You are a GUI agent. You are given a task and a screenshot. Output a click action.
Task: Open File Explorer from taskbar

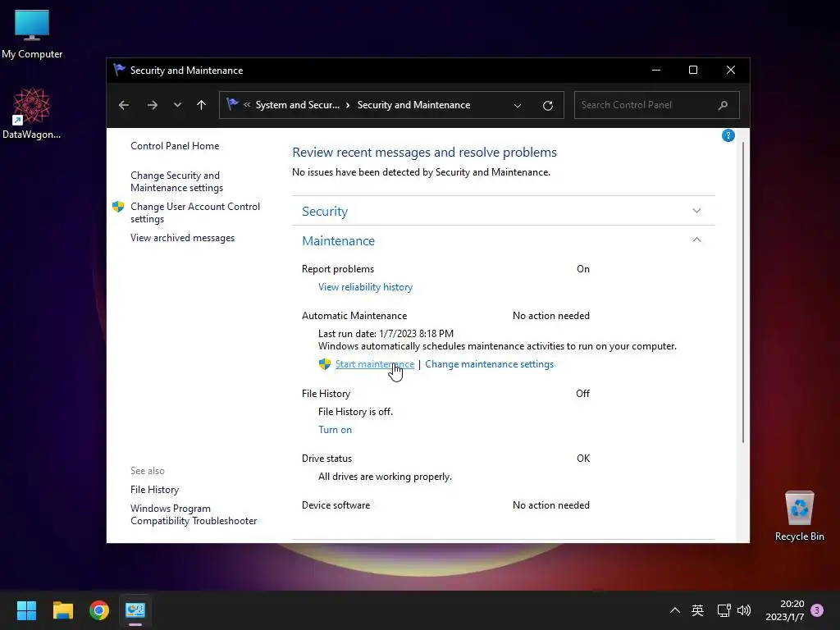(x=62, y=610)
